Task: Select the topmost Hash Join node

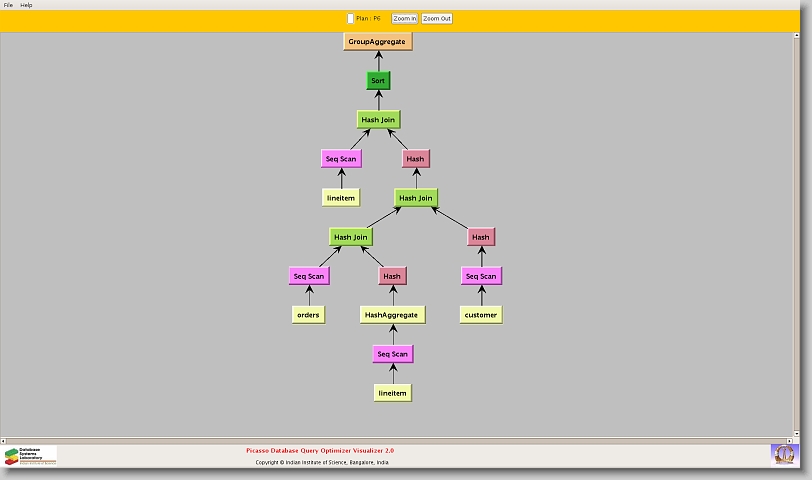Action: tap(378, 120)
